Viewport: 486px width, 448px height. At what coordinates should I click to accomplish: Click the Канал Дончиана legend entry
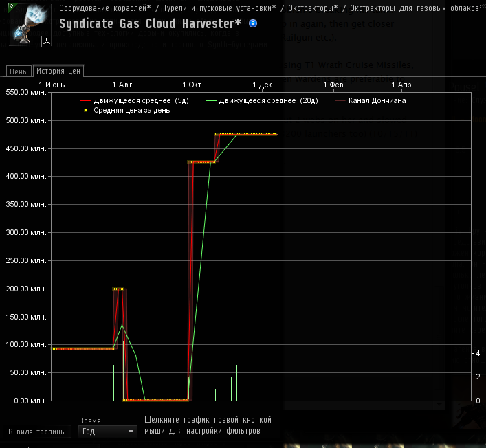[371, 100]
